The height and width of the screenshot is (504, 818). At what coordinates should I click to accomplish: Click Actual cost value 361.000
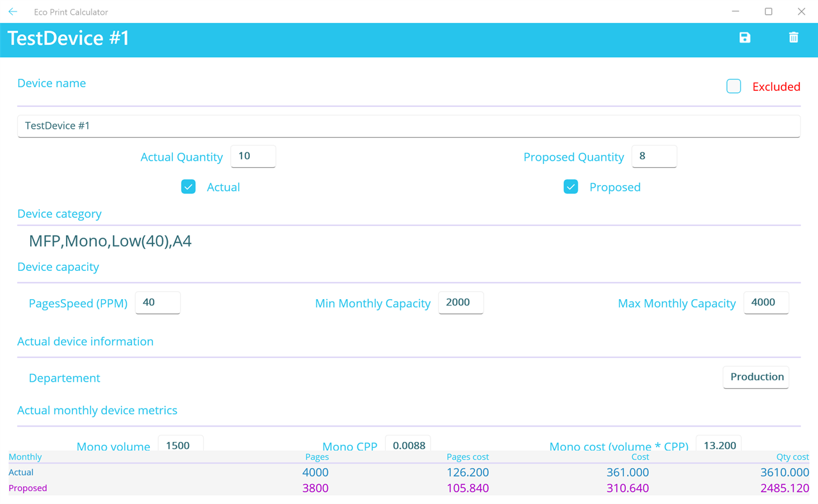click(628, 472)
